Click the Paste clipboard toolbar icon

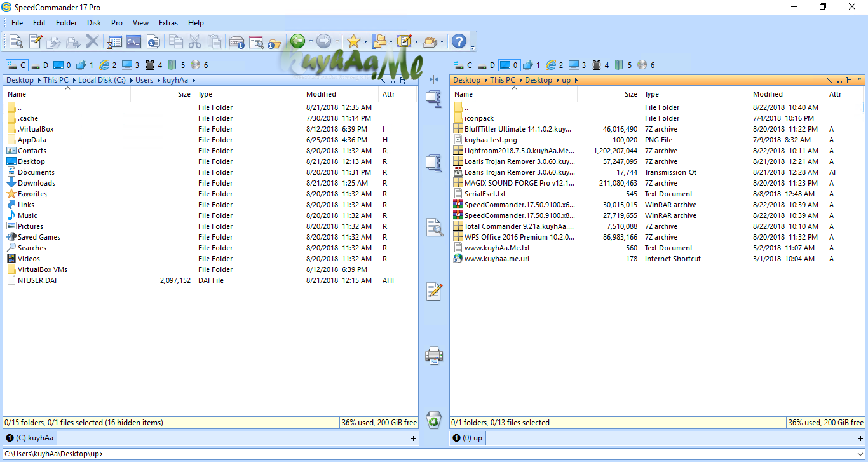(x=215, y=42)
